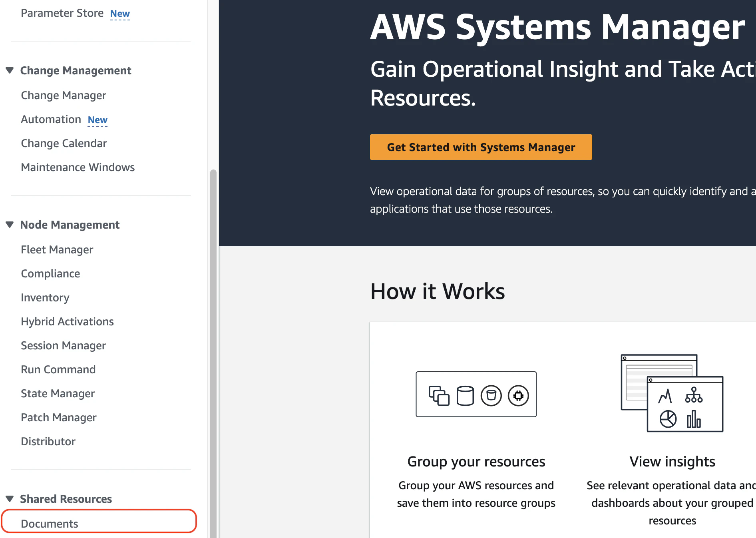The width and height of the screenshot is (756, 538).
Task: Open Patch Manager in navigation
Action: click(x=59, y=417)
